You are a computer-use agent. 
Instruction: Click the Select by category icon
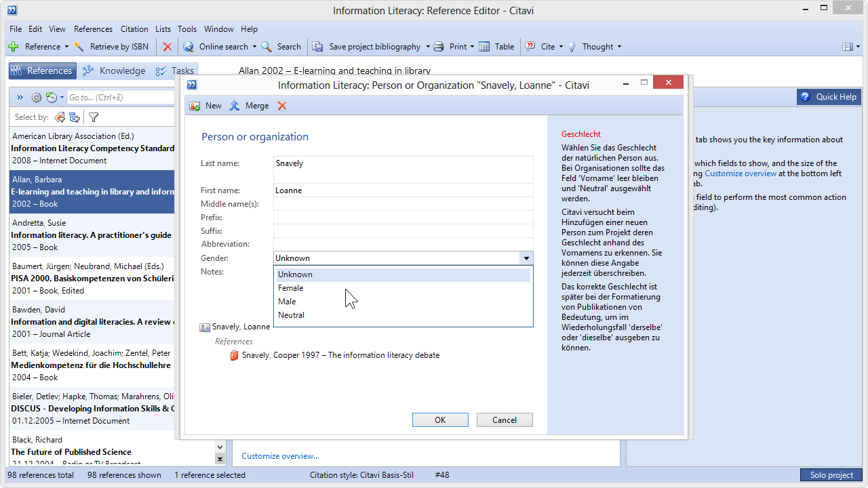click(75, 117)
